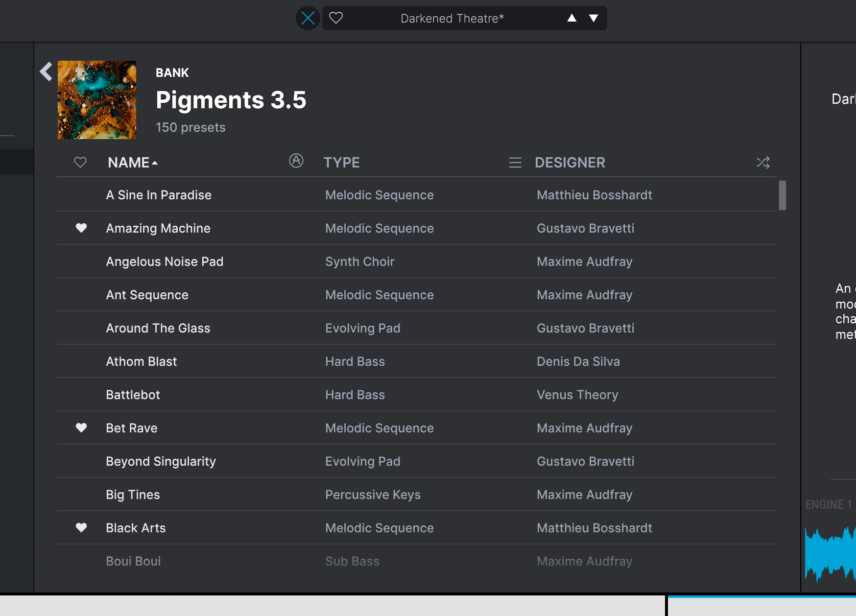The width and height of the screenshot is (856, 616).
Task: Click the back chevron beside bank artwork
Action: 46,71
